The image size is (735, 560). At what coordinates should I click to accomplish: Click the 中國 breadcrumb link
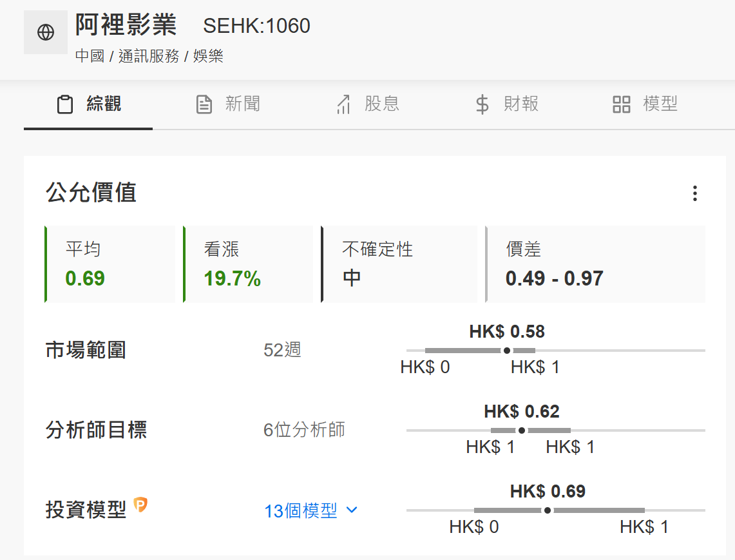coord(90,56)
